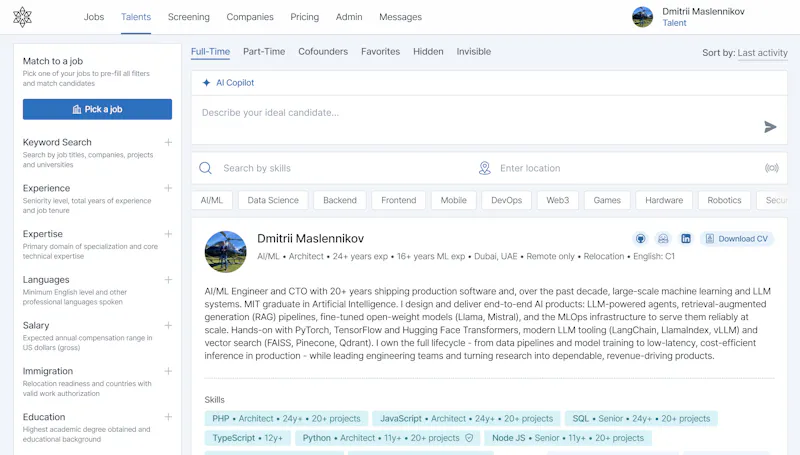The height and width of the screenshot is (455, 800).
Task: Show the Hidden tab
Action: [428, 52]
